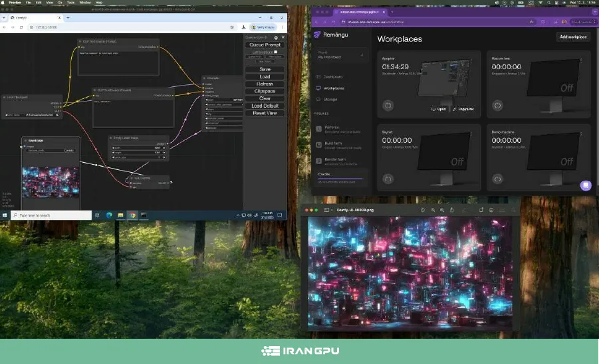The height and width of the screenshot is (364, 599).
Task: Open the purple chat support bubble
Action: click(x=586, y=185)
